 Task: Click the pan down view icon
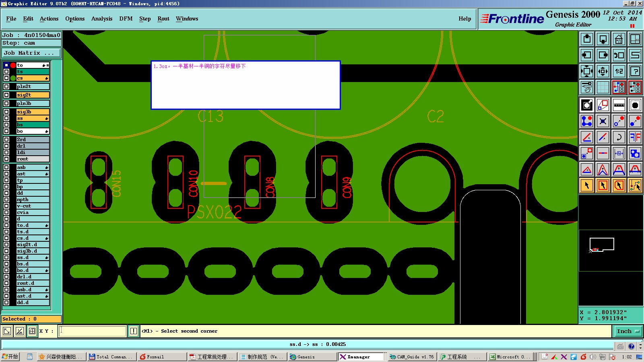click(603, 39)
